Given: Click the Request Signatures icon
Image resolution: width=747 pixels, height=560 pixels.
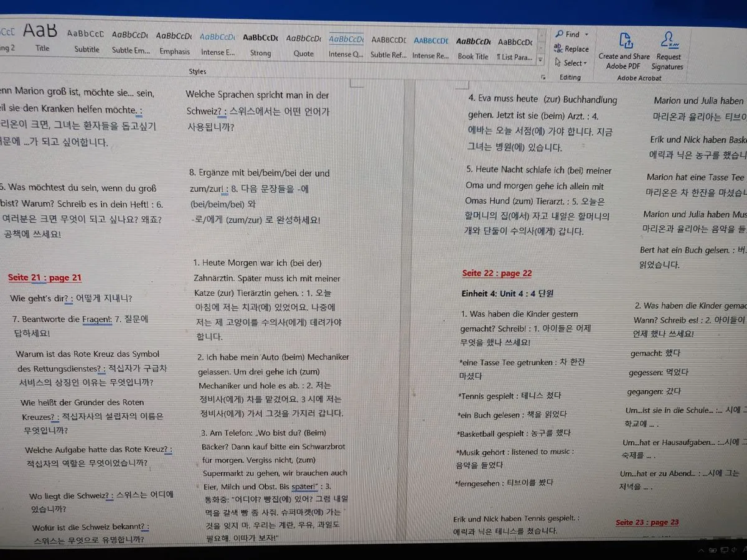Looking at the screenshot, I should (x=668, y=42).
